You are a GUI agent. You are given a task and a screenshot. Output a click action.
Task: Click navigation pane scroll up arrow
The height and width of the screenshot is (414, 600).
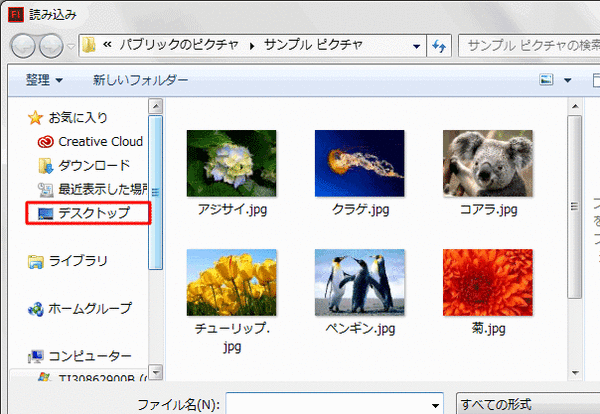[x=156, y=106]
